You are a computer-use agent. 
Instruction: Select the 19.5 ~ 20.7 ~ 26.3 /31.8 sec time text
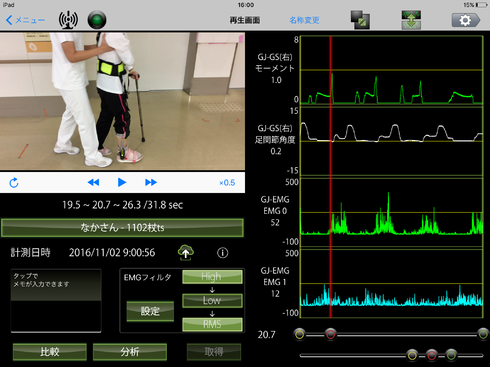pos(122,205)
